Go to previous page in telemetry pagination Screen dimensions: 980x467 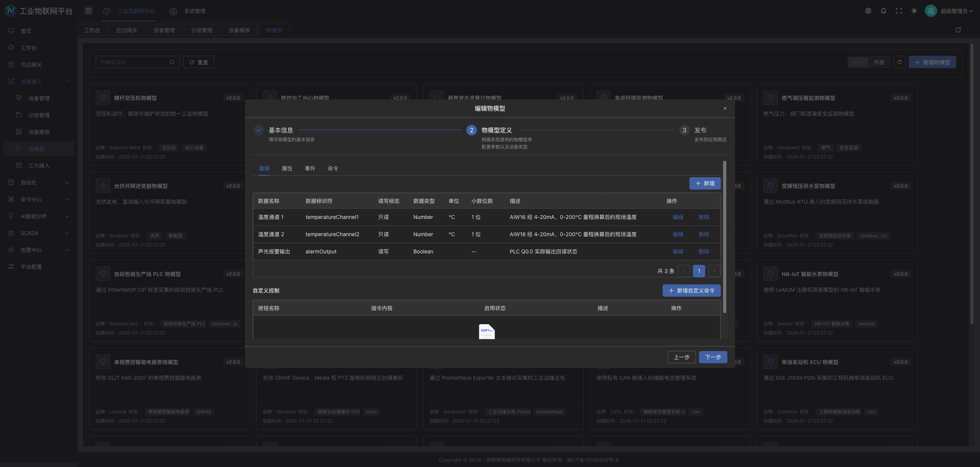[683, 271]
